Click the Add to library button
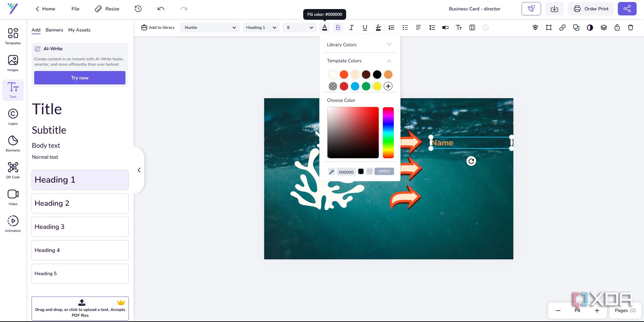The width and height of the screenshot is (644, 322). (x=158, y=27)
